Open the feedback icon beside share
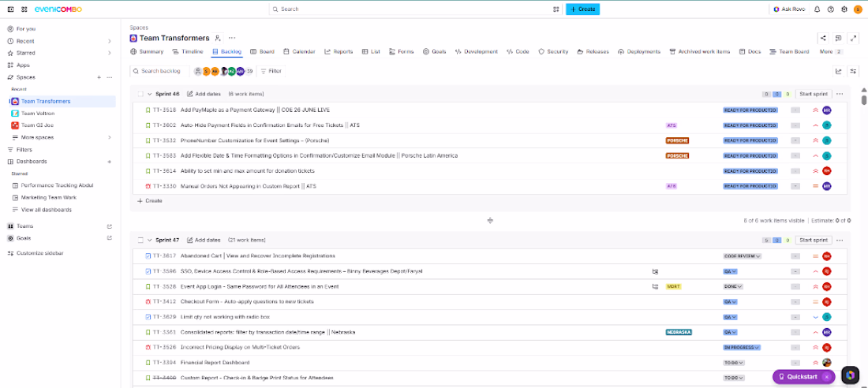The image size is (868, 388). [x=838, y=38]
